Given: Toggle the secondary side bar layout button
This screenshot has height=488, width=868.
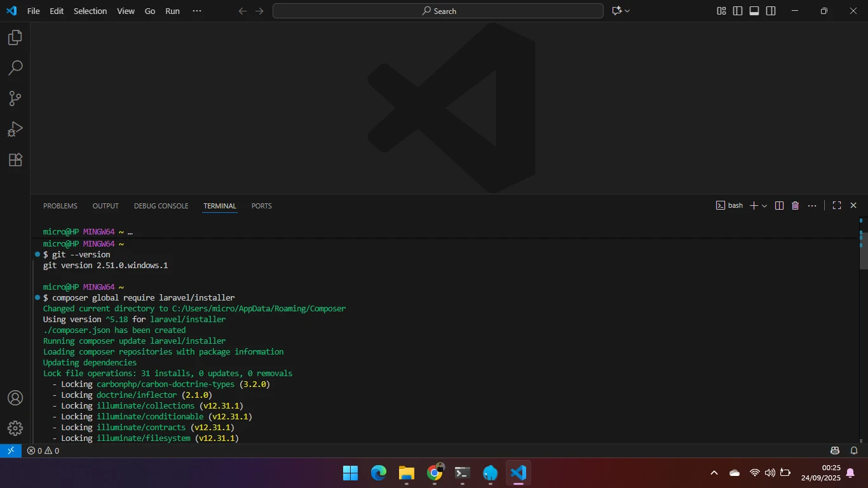Looking at the screenshot, I should (x=771, y=11).
